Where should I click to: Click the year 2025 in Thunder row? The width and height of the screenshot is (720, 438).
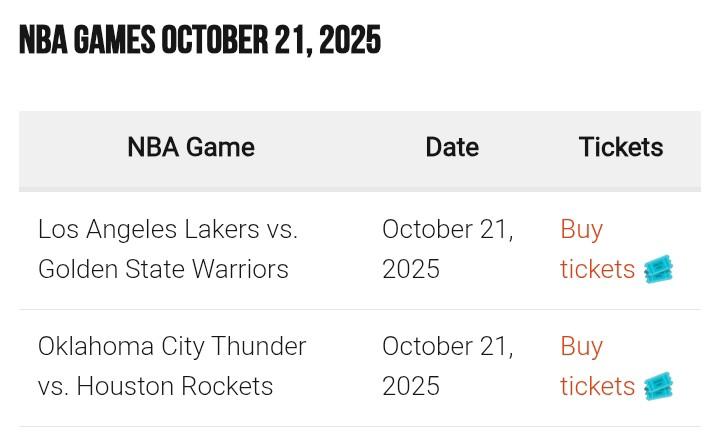(x=411, y=386)
